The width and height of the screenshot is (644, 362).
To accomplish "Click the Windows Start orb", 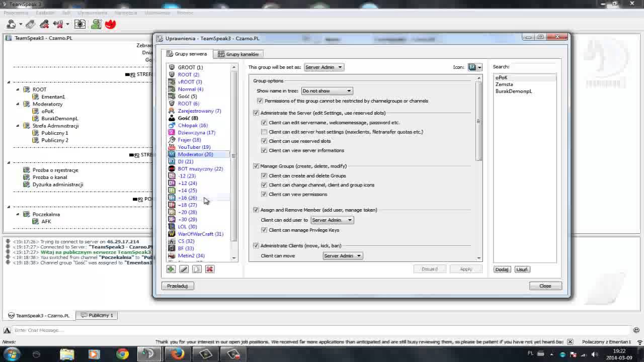I will pos(11,354).
